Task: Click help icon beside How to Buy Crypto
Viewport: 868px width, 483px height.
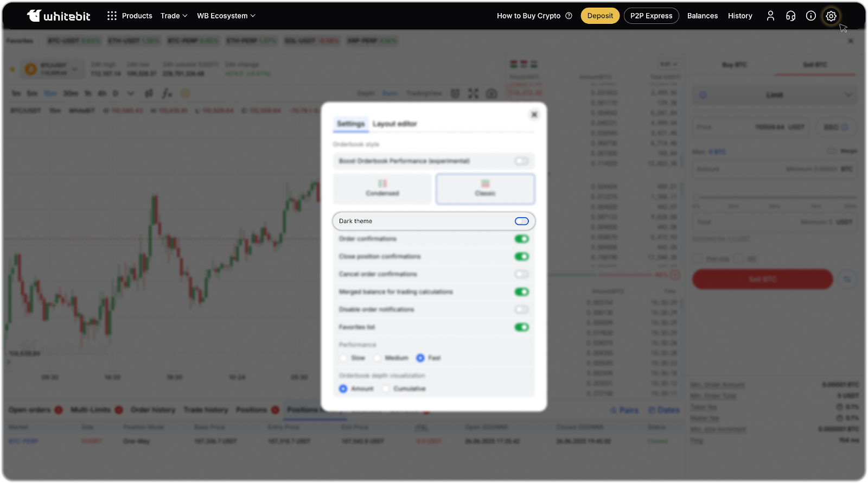Action: 569,16
